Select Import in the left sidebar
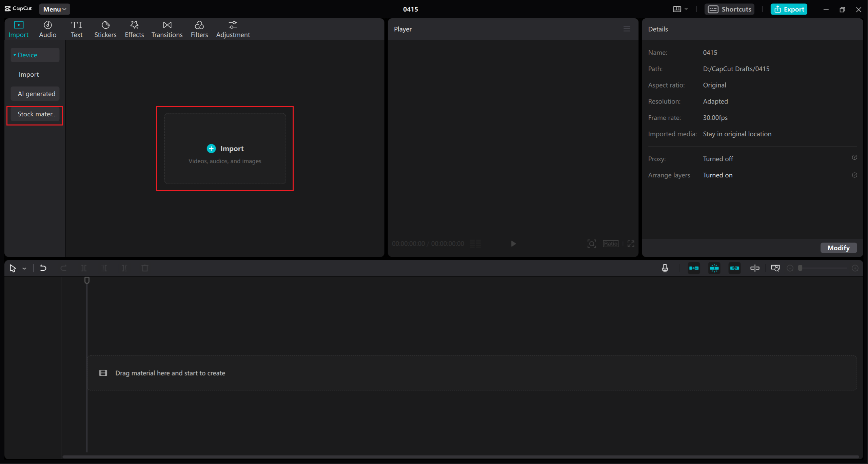Screen dimensions: 868x464 click(x=29, y=74)
